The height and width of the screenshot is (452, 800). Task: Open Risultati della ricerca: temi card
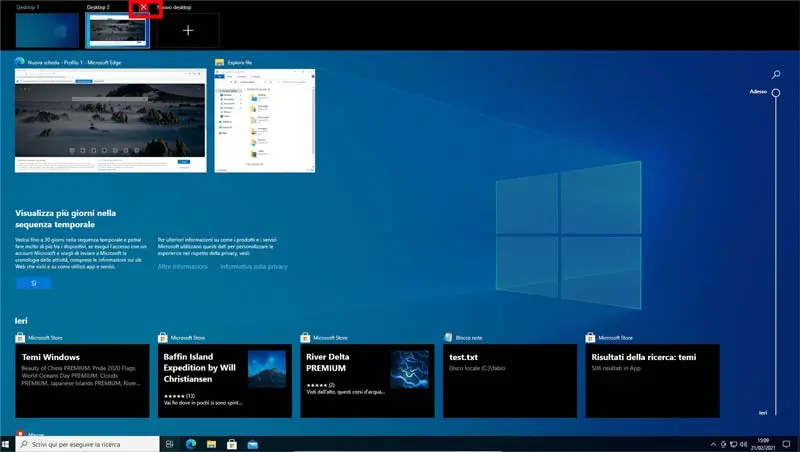point(653,381)
